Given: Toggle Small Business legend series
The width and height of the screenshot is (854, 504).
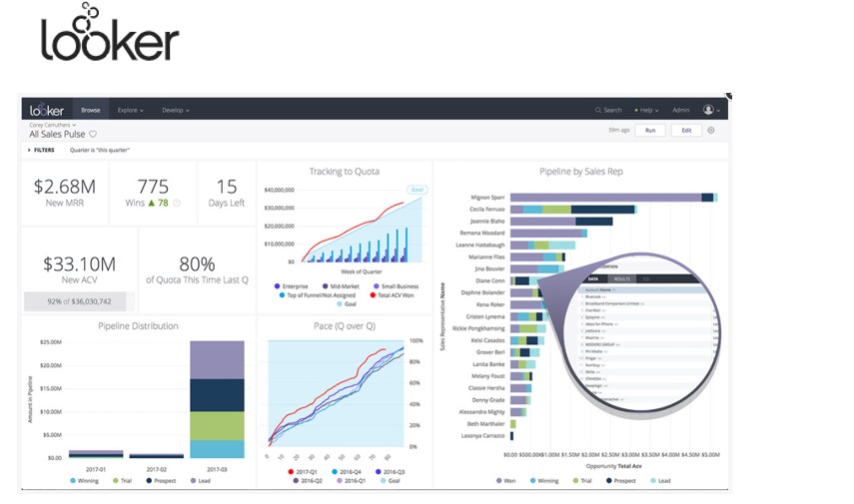Looking at the screenshot, I should point(396,286).
